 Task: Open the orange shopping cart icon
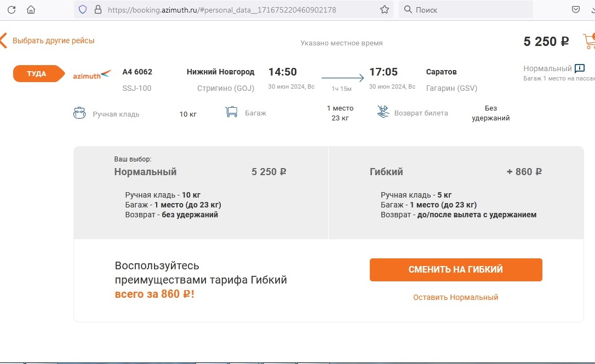pyautogui.click(x=589, y=41)
